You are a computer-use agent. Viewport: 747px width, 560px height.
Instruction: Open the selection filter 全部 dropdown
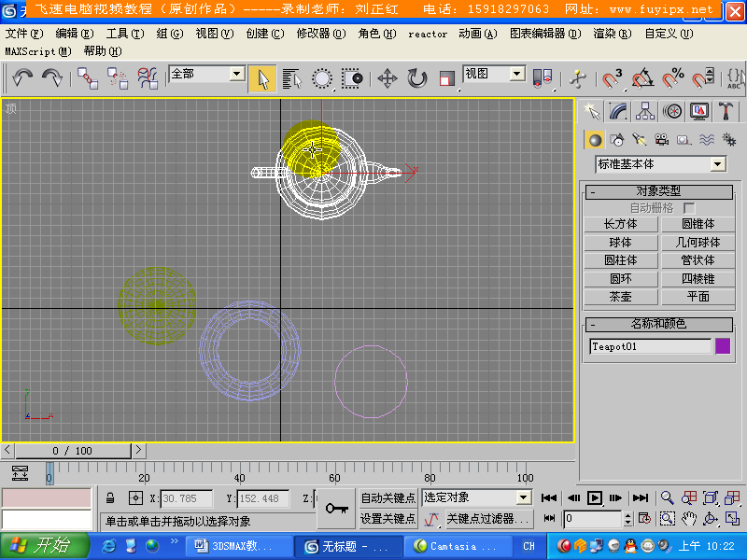236,74
